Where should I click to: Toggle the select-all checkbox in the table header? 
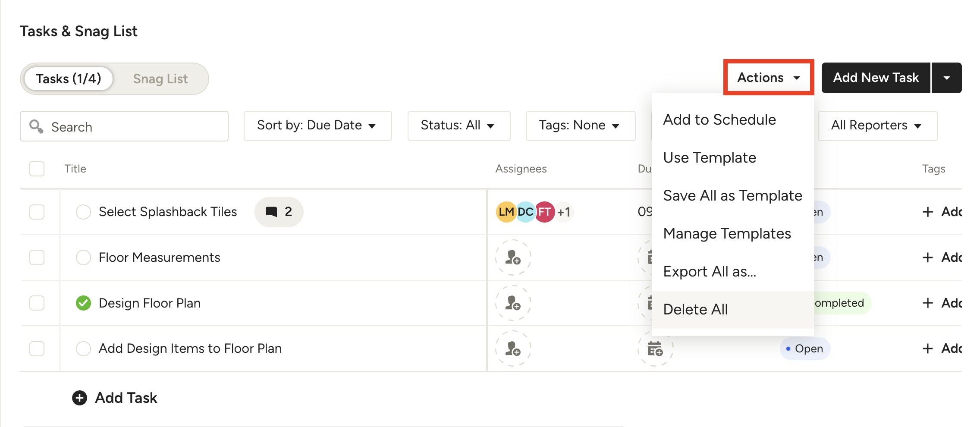pos(37,169)
